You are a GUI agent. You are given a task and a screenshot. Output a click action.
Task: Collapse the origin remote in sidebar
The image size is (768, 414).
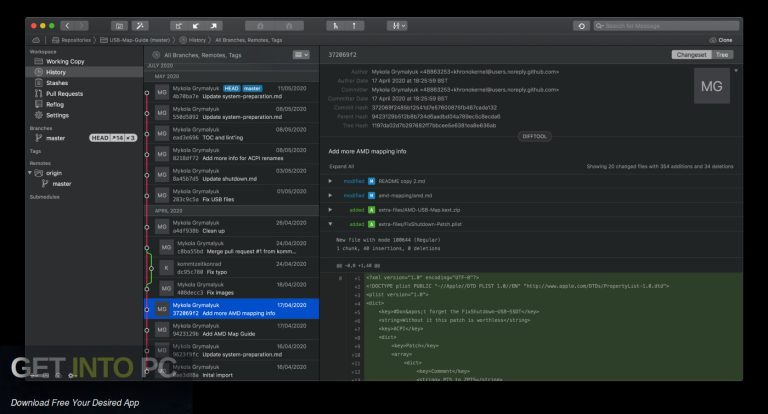pos(31,173)
